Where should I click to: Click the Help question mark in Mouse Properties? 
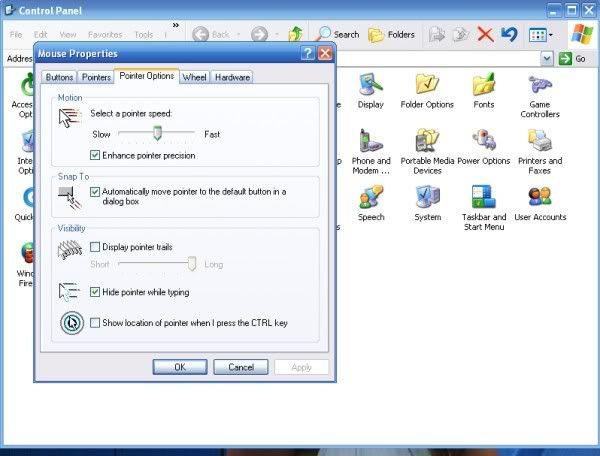point(308,54)
